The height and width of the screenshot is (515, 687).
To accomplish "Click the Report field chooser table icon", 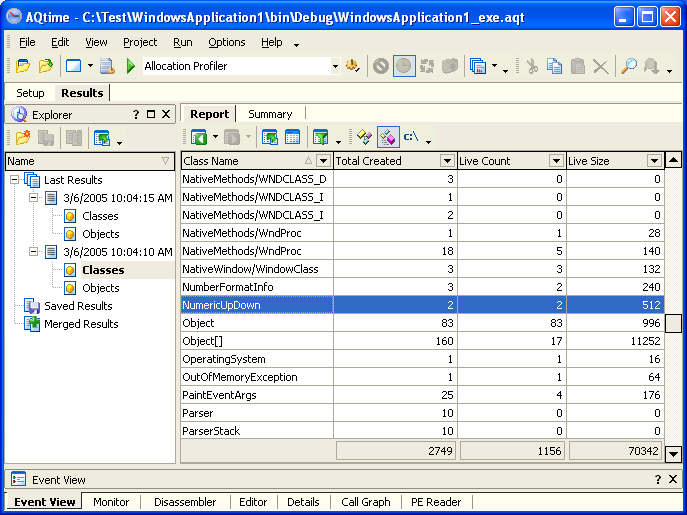I will click(x=292, y=138).
